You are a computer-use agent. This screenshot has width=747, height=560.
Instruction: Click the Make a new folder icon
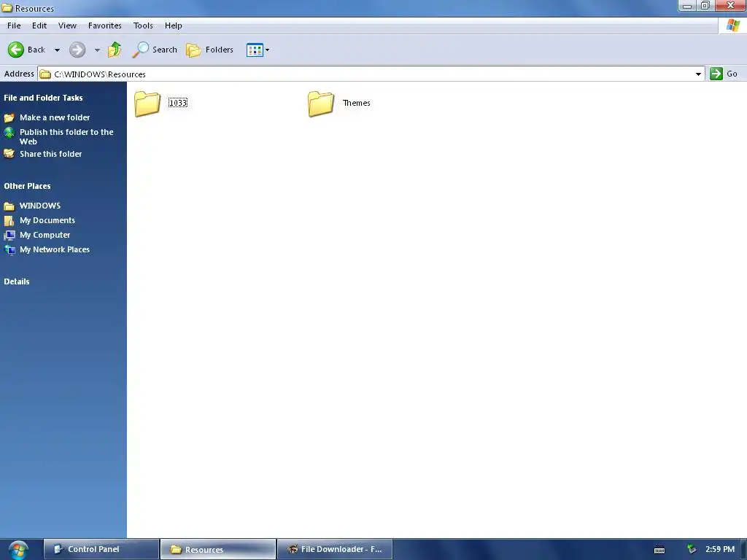tap(9, 117)
